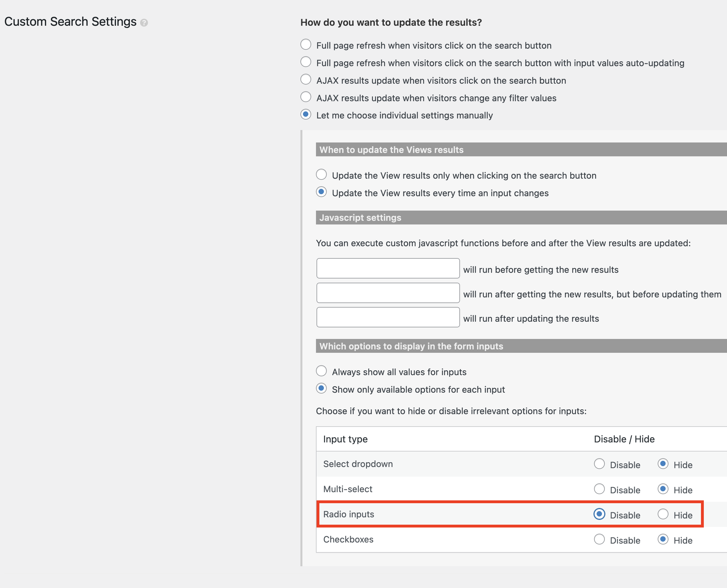The height and width of the screenshot is (588, 727).
Task: Set Multi-select to Hide
Action: click(x=663, y=489)
